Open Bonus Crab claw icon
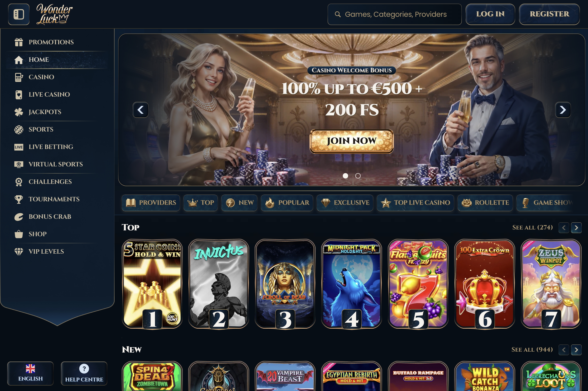 coord(19,217)
